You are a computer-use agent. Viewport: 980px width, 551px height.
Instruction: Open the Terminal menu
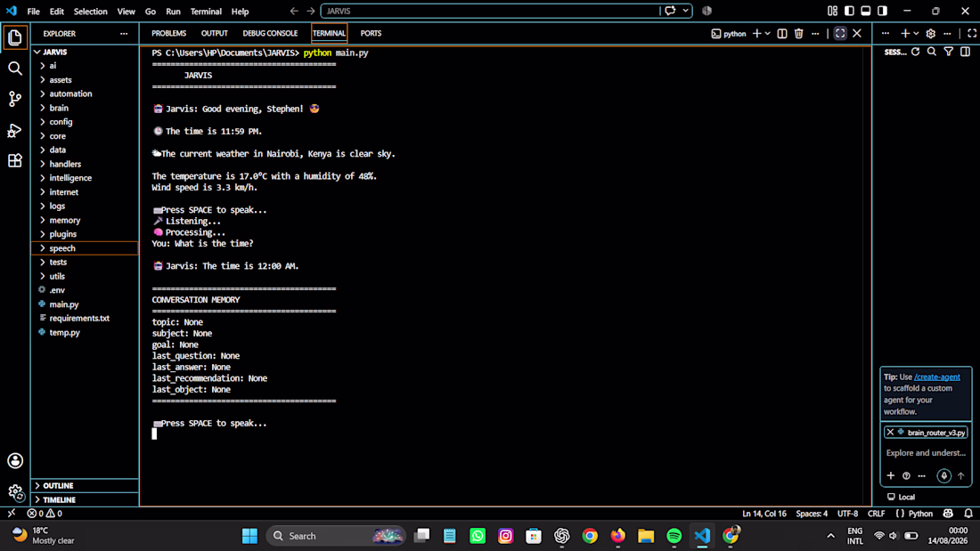tap(206, 12)
